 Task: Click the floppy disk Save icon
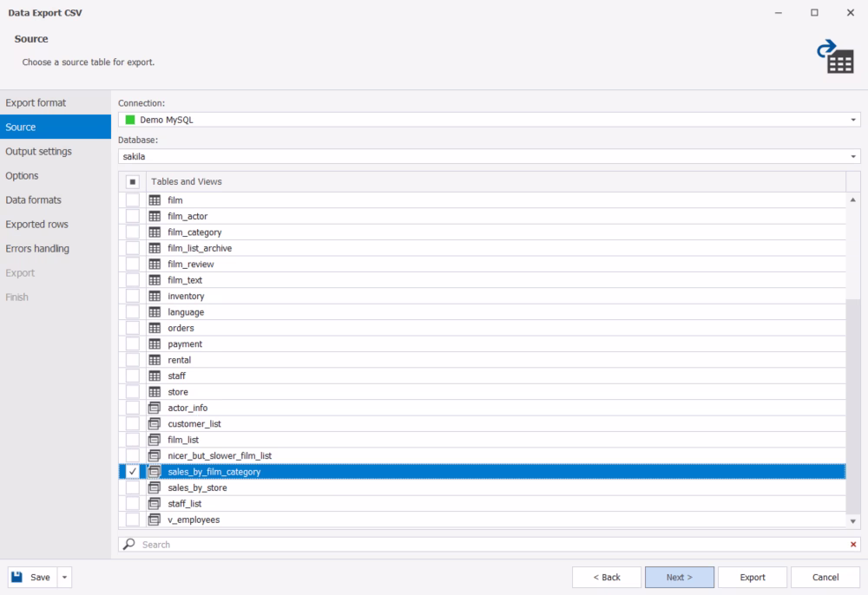[x=17, y=577]
